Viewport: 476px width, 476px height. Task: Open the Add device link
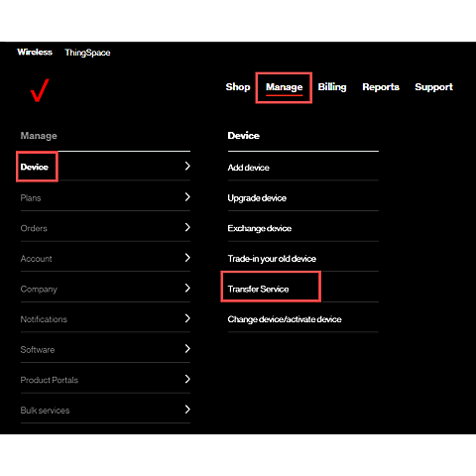[x=248, y=168]
